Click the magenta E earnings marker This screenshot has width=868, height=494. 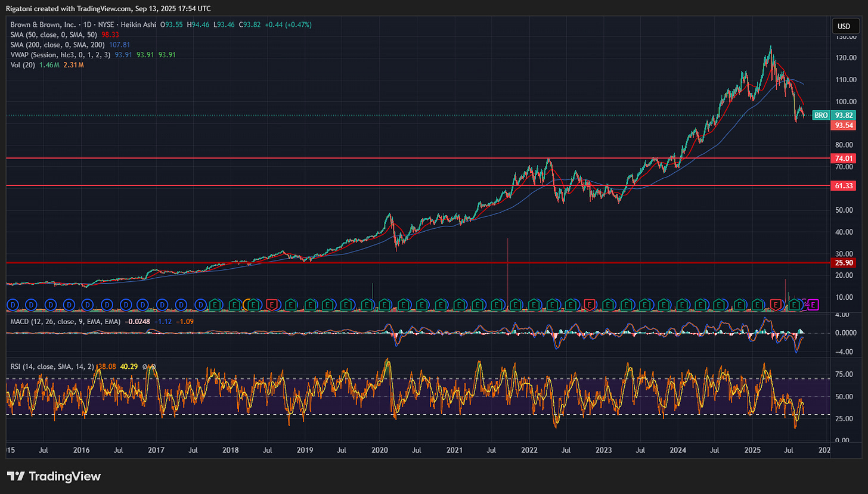(813, 305)
